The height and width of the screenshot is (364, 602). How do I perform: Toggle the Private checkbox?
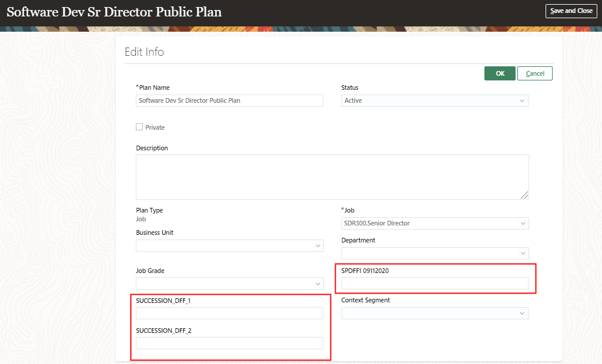tap(140, 127)
